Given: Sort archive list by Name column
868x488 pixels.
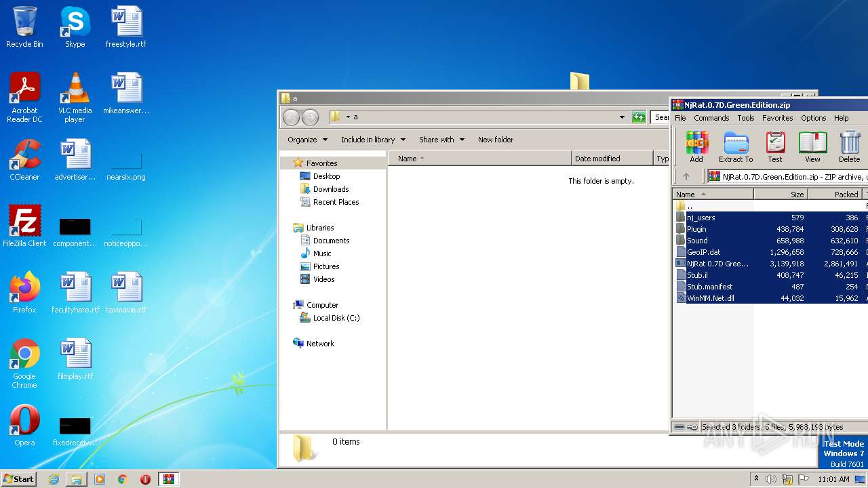Looking at the screenshot, I should (713, 194).
